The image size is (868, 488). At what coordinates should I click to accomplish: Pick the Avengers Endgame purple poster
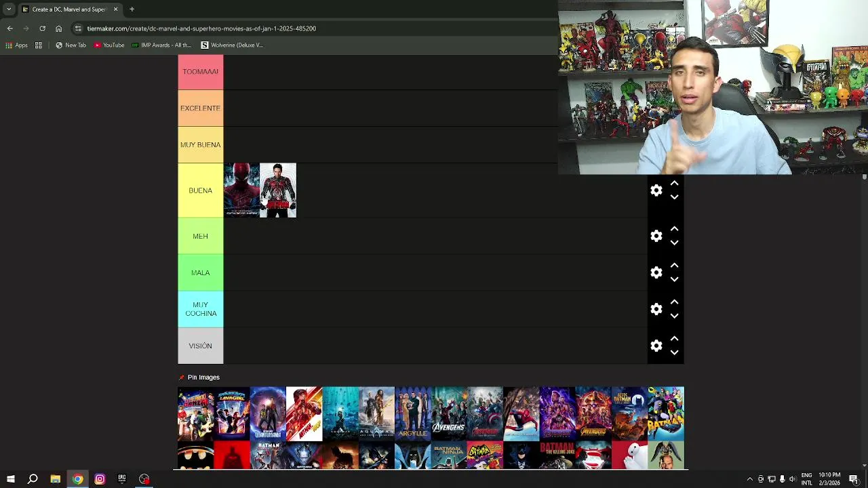click(x=557, y=413)
